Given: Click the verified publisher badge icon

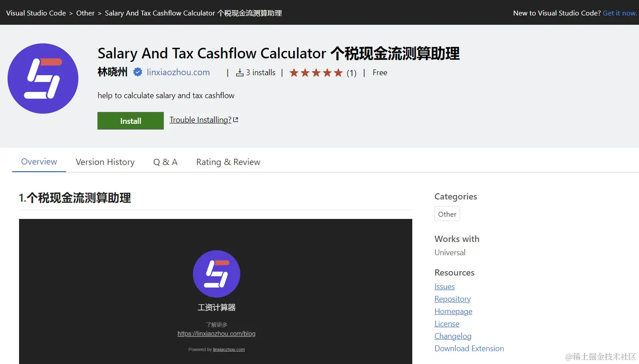Looking at the screenshot, I should coord(138,72).
